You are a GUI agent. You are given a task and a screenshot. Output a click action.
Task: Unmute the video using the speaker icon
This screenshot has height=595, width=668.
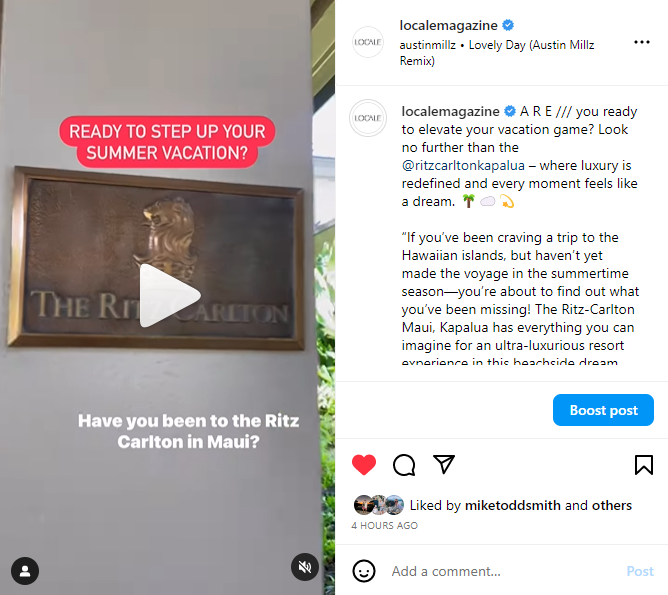point(305,567)
